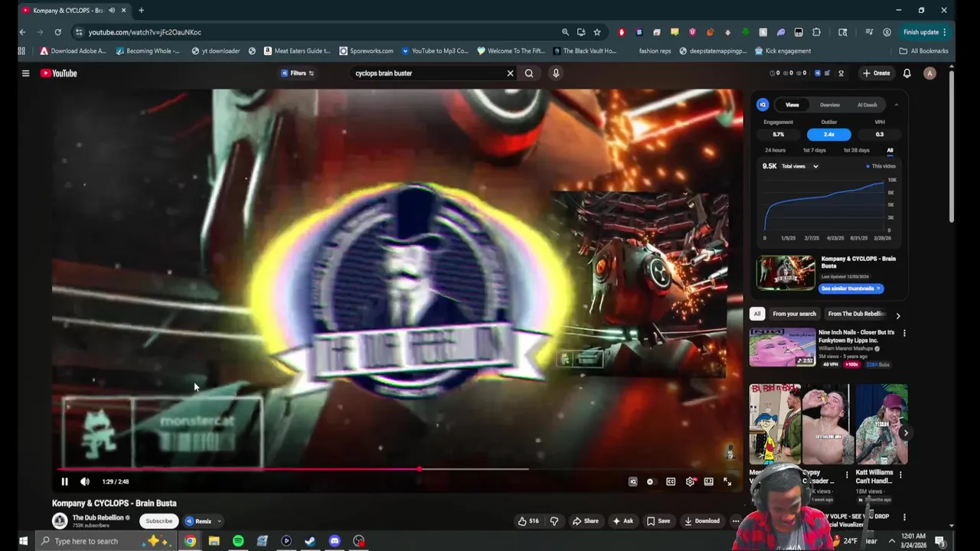Choose the 1st 7 days time range
The width and height of the screenshot is (980, 551).
point(815,150)
